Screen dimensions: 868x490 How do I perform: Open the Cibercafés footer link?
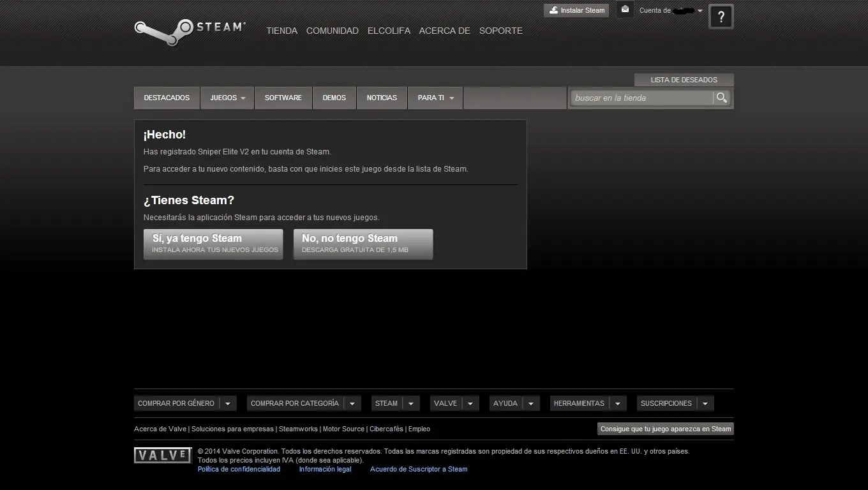point(386,429)
